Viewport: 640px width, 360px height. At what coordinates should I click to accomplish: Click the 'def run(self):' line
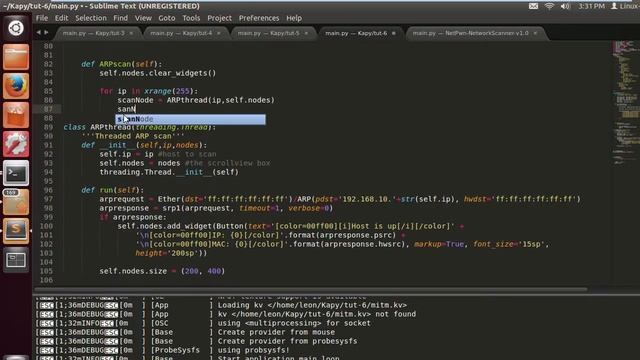pos(112,190)
